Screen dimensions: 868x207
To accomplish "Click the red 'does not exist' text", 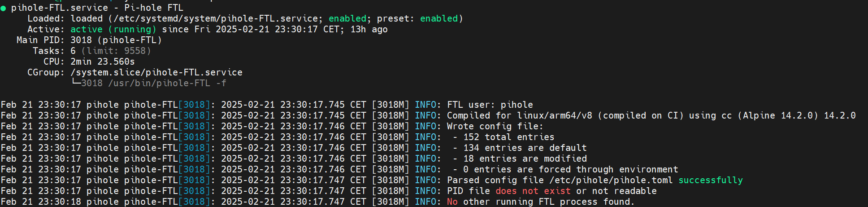I will (533, 191).
